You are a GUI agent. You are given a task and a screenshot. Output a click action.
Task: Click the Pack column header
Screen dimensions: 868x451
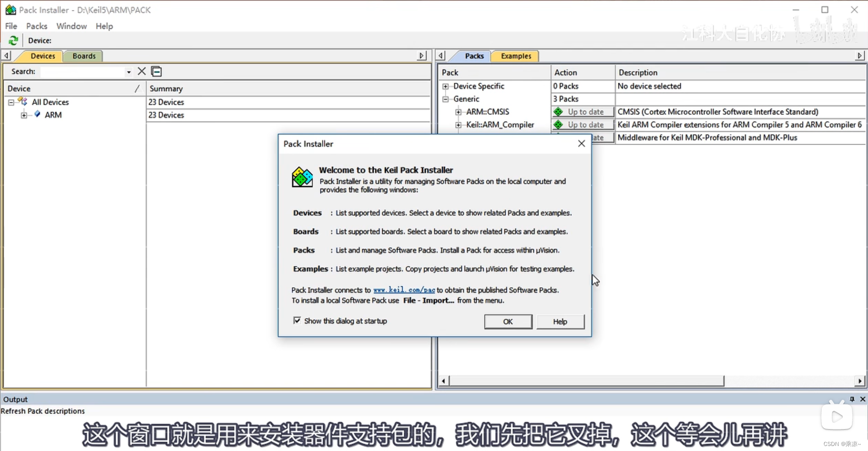point(494,72)
